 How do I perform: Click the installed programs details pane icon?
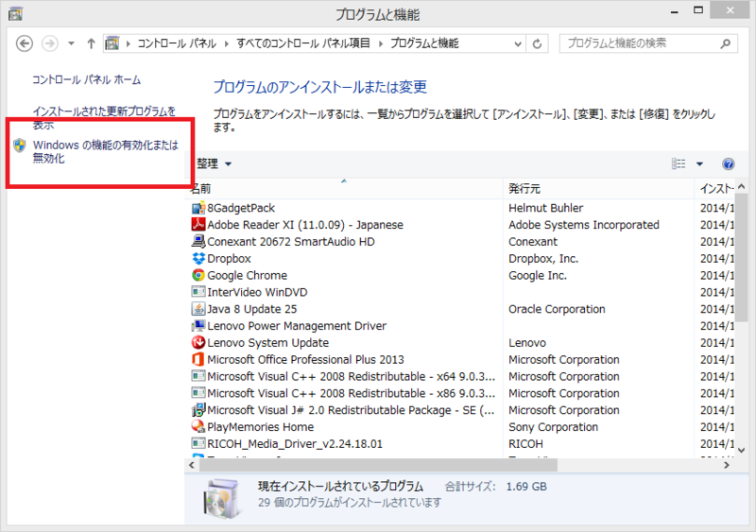(x=221, y=498)
